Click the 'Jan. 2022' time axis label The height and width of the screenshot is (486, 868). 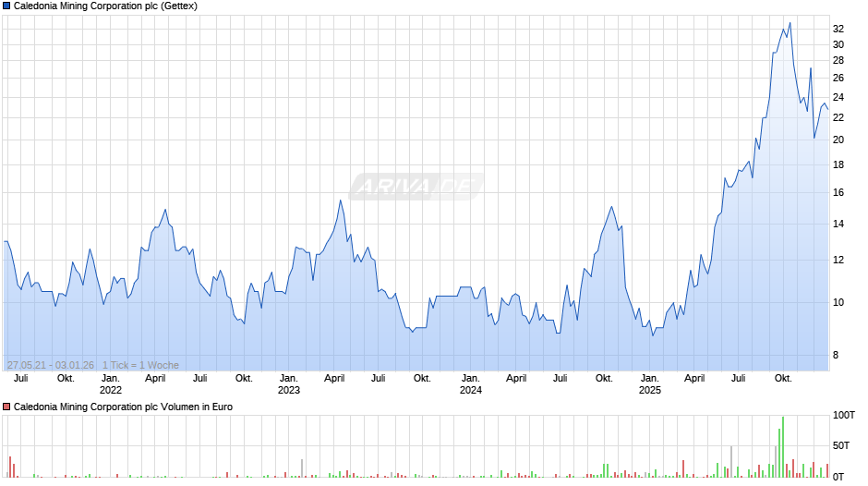tap(110, 384)
